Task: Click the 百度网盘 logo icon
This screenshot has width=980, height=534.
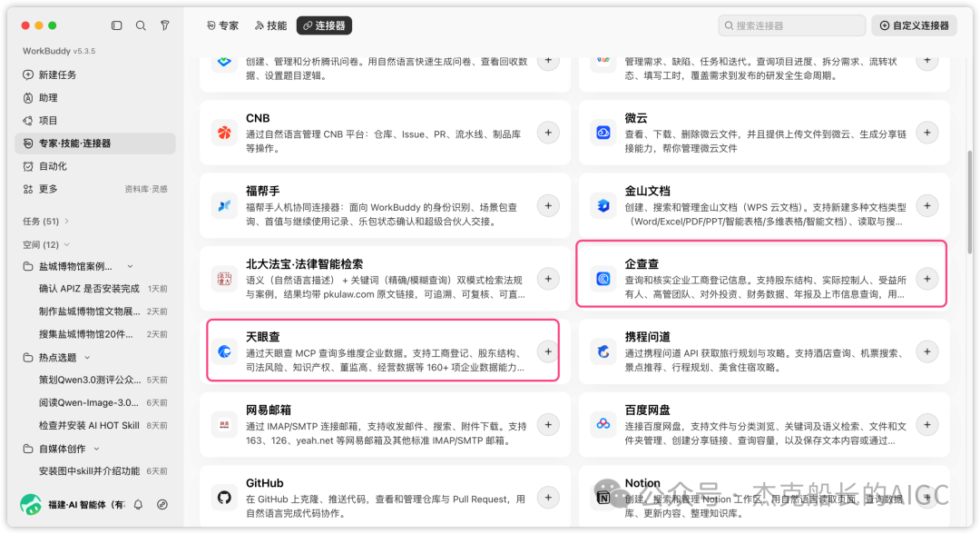Action: click(x=603, y=425)
